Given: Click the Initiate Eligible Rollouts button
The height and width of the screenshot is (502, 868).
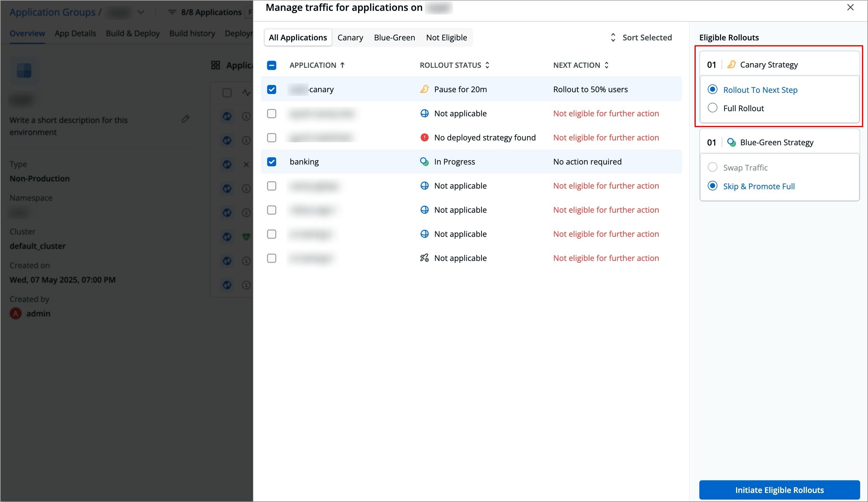Looking at the screenshot, I should [x=779, y=490].
